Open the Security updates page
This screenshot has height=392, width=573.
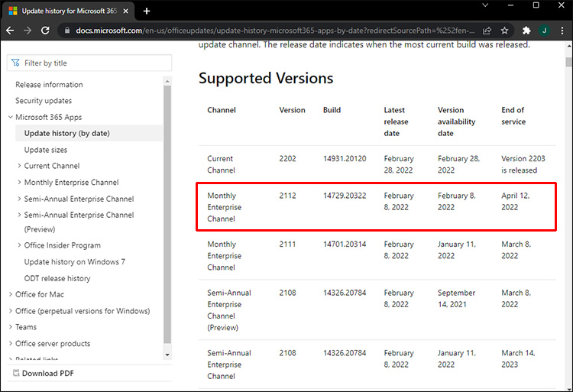click(x=44, y=101)
